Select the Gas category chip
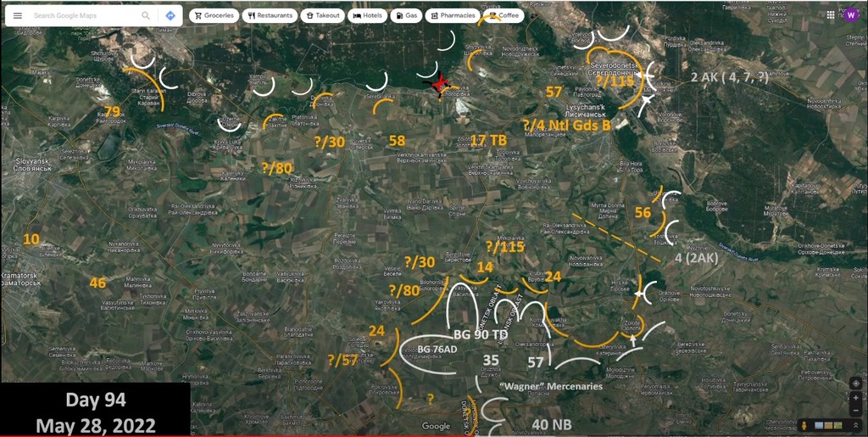The height and width of the screenshot is (437, 868). pyautogui.click(x=406, y=15)
